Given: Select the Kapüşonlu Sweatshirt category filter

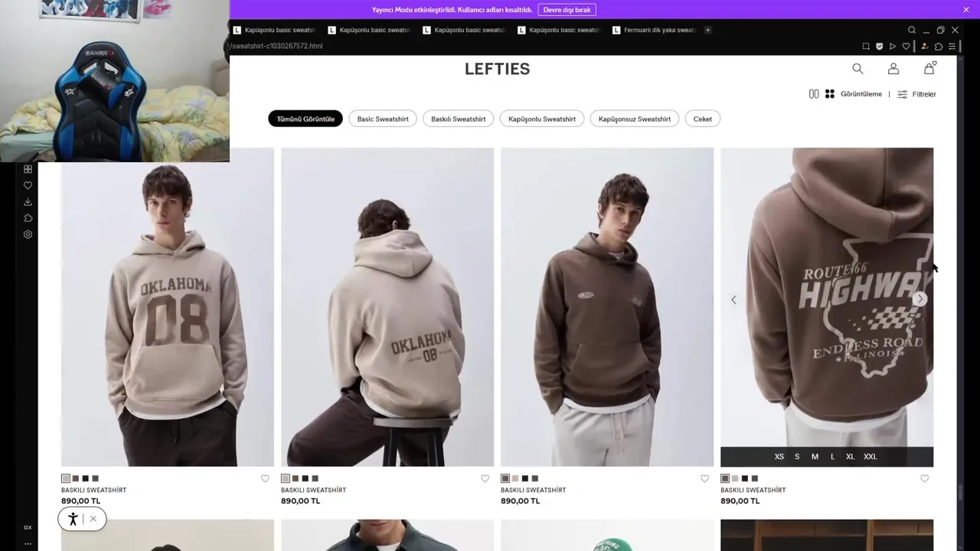Looking at the screenshot, I should tap(542, 119).
